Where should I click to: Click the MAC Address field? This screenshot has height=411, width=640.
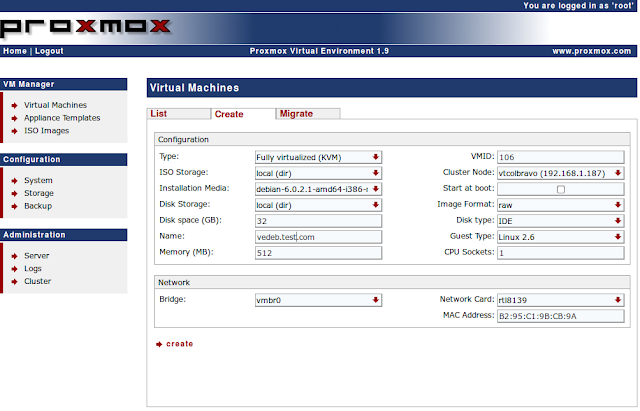[561, 316]
